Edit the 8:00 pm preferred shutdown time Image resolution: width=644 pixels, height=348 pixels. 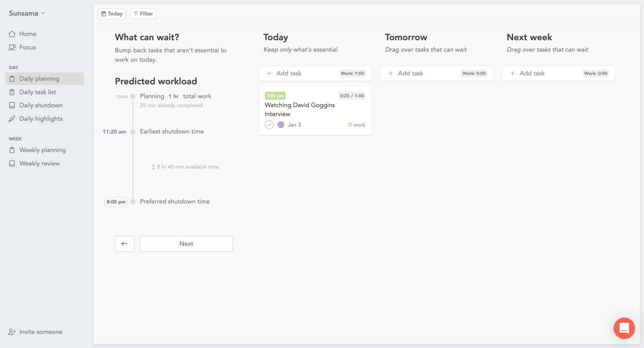tap(116, 202)
